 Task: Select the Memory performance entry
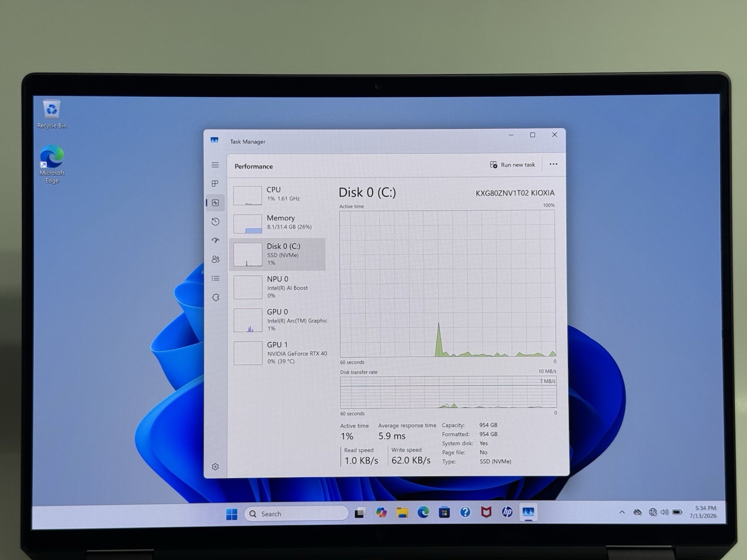[277, 223]
